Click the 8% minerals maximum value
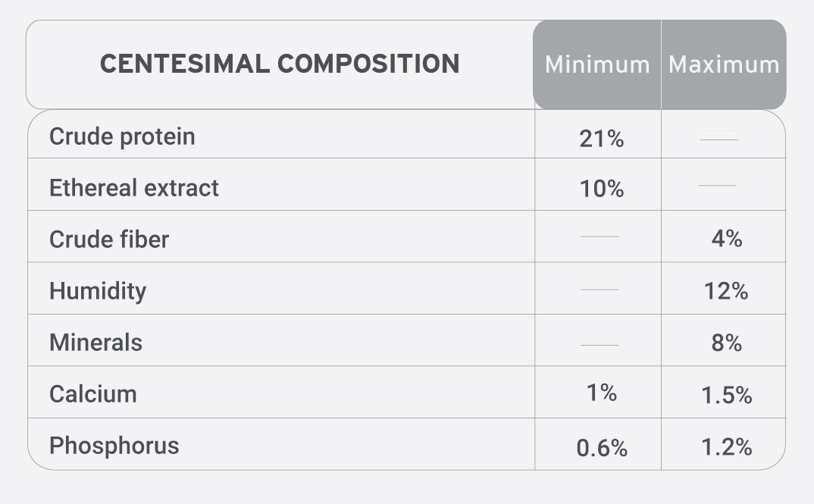Screen dimensions: 814x504 pos(726,343)
